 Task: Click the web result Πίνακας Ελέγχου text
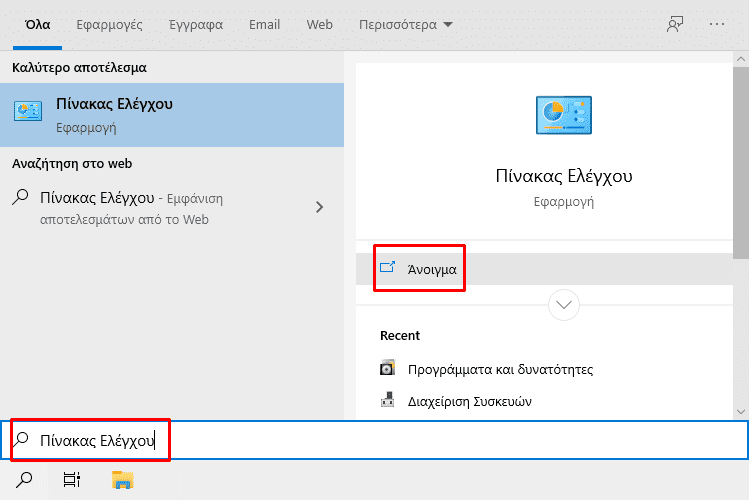(x=97, y=198)
